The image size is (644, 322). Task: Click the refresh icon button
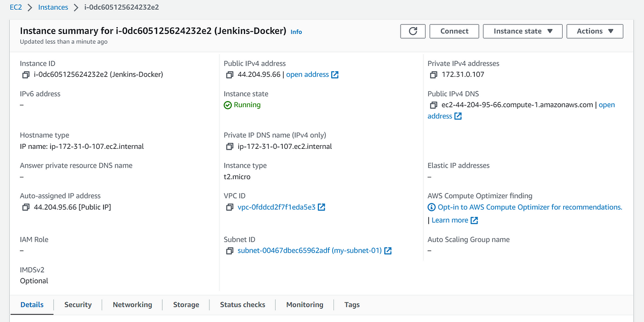point(413,31)
